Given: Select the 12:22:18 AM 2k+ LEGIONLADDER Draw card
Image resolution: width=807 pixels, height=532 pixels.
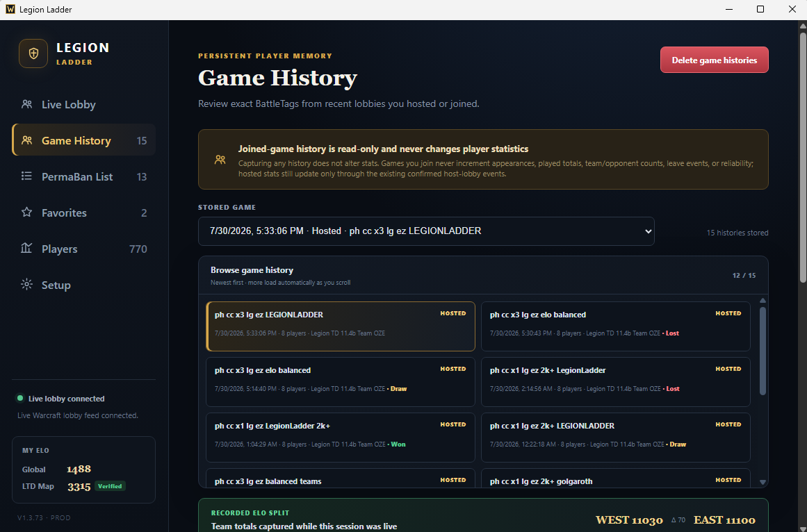Looking at the screenshot, I should tap(616, 438).
